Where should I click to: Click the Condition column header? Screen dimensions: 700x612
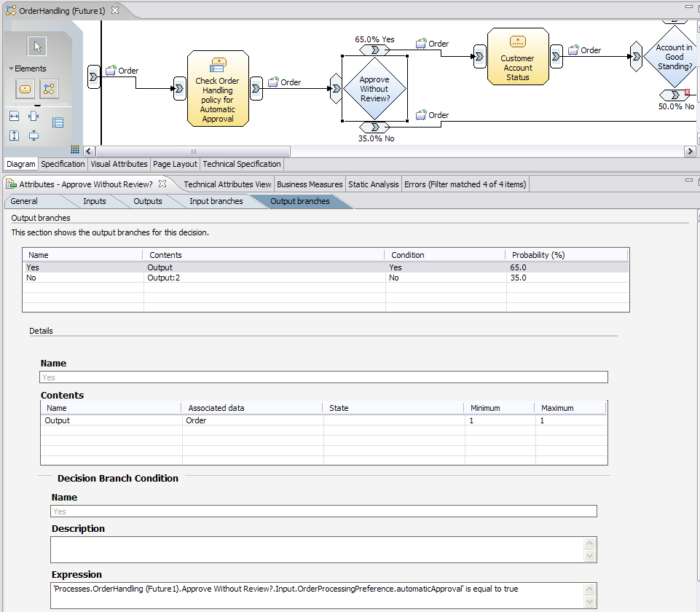click(x=444, y=255)
